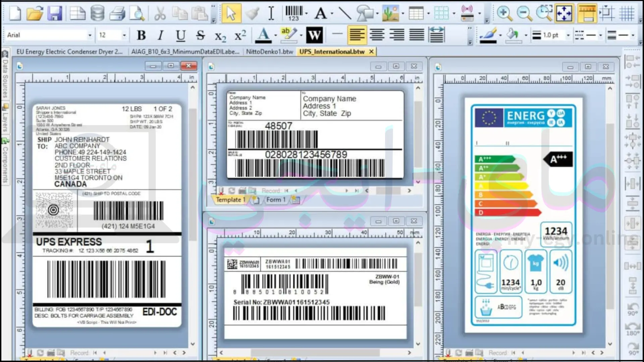This screenshot has height=362, width=644.
Task: Open the Layers side panel
Action: pyautogui.click(x=5, y=118)
